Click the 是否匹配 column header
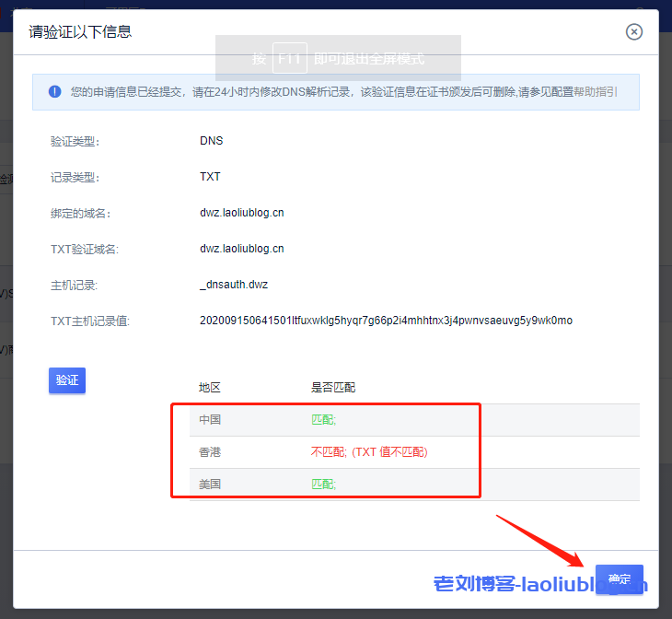Viewport: 672px width, 619px height. point(332,388)
